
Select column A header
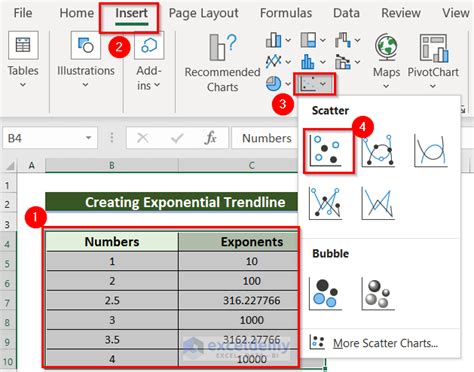(x=31, y=165)
